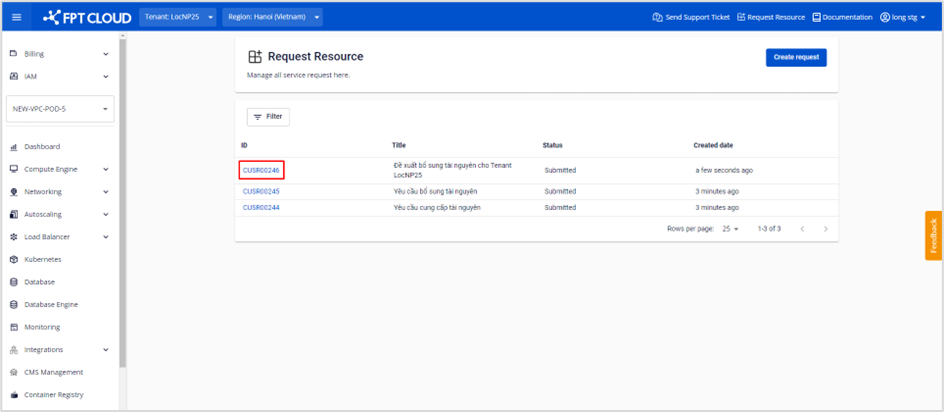
Task: Click the Dashboard chart icon in sidebar
Action: tap(14, 147)
